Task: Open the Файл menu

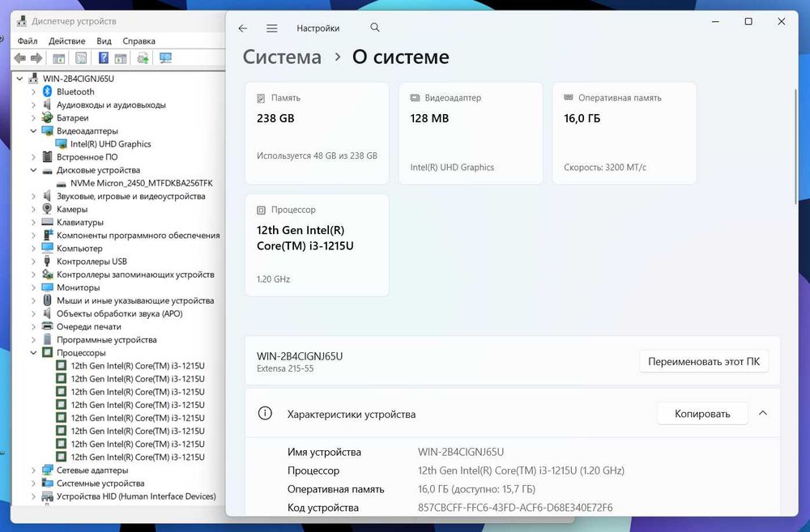Action: [x=28, y=40]
